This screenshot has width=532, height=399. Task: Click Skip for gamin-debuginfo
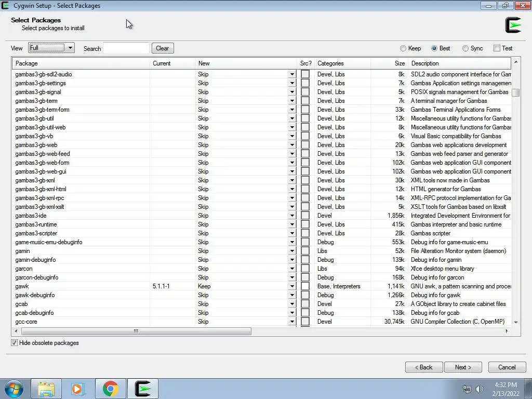click(203, 260)
